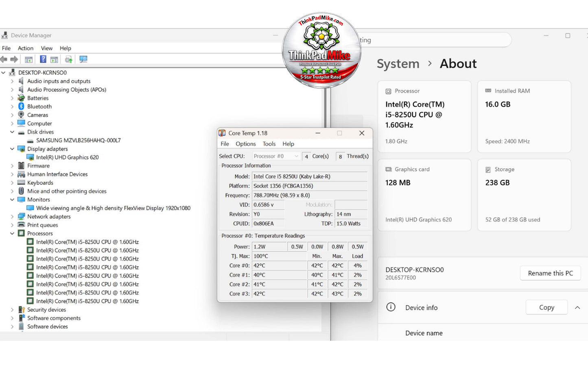Click the Human Interface Devices icon
This screenshot has width=588, height=369.
click(21, 174)
